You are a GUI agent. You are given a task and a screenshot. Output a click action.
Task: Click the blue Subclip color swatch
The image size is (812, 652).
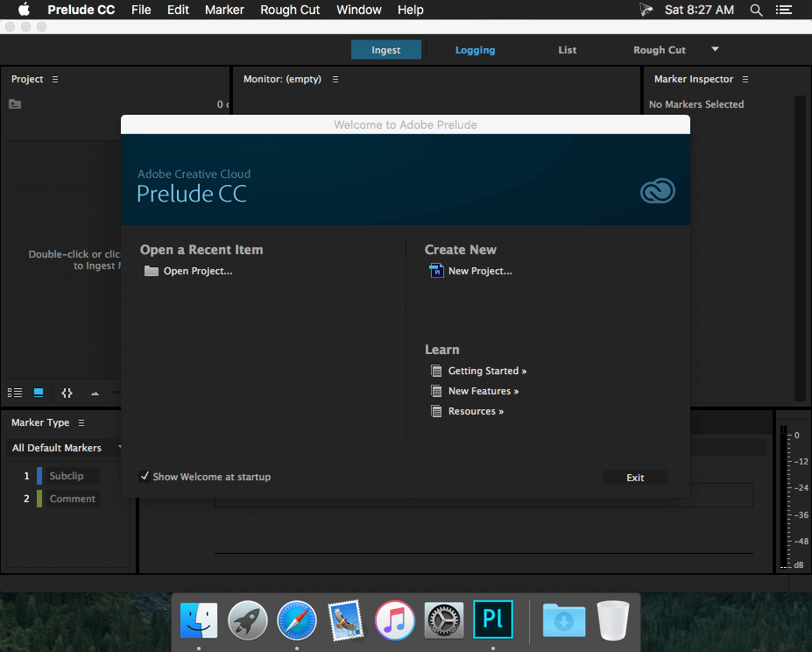coord(39,476)
